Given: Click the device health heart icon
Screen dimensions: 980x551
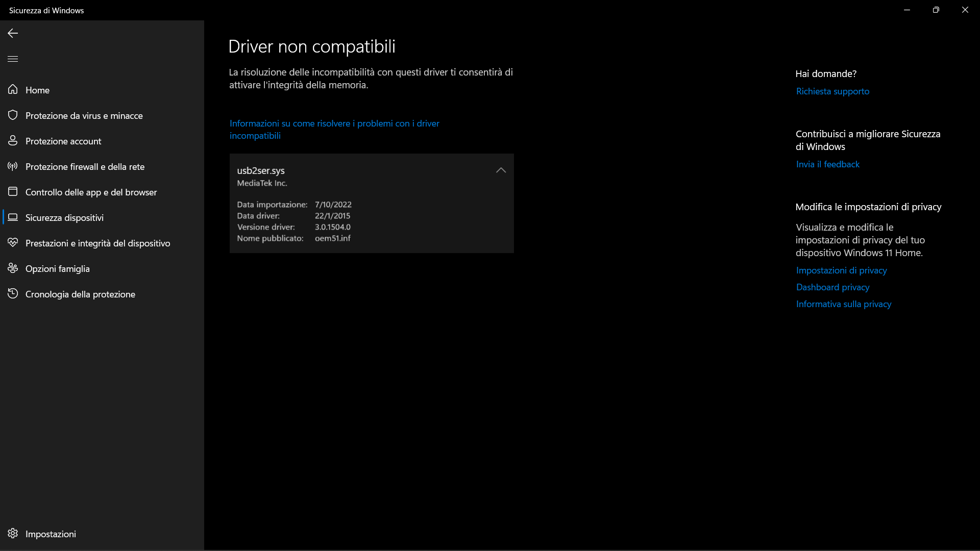Looking at the screenshot, I should 13,243.
